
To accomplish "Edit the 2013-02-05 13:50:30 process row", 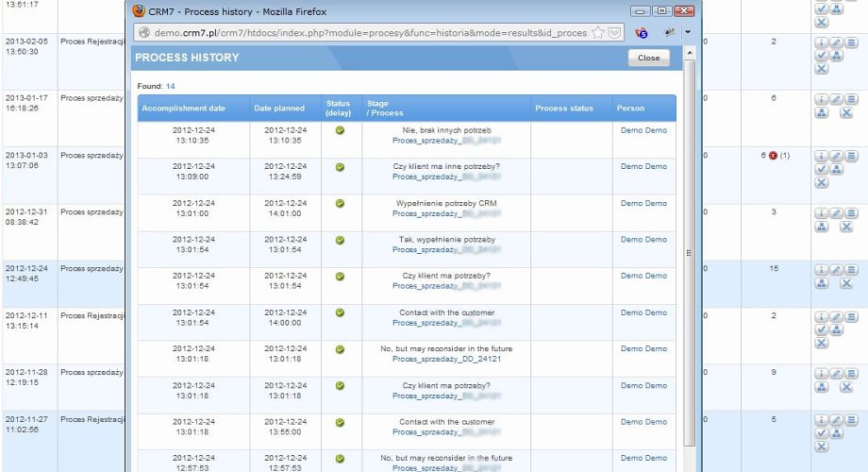I will (836, 42).
